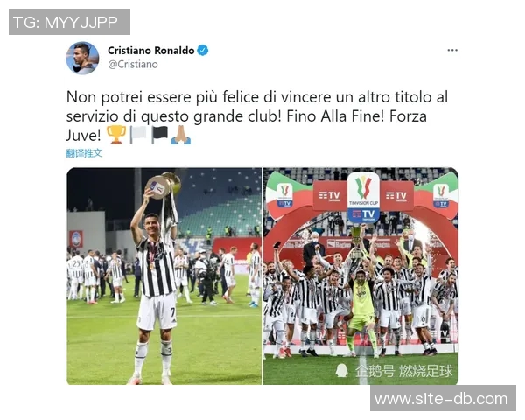Click the penguin icon in the photo watermark
Viewport: 525px width, 420px height.
click(342, 371)
